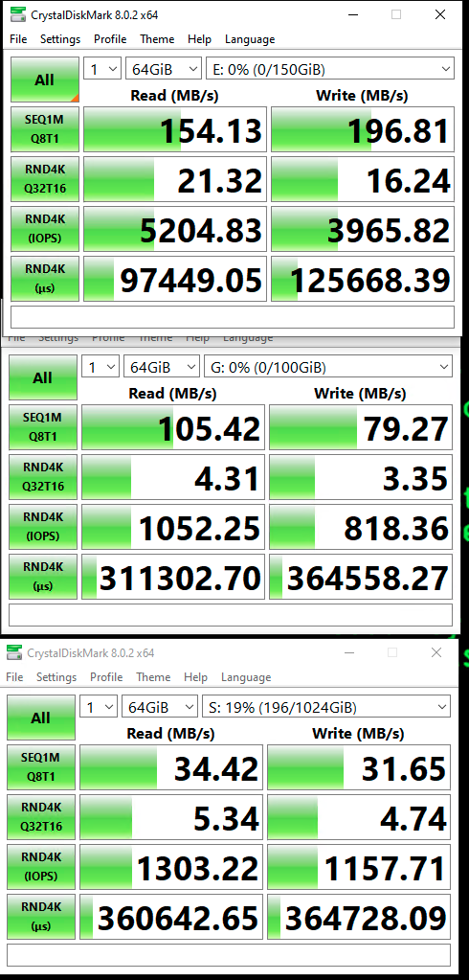469x980 pixels.
Task: Start RND4K (μs) test for E: drive
Action: (45, 279)
